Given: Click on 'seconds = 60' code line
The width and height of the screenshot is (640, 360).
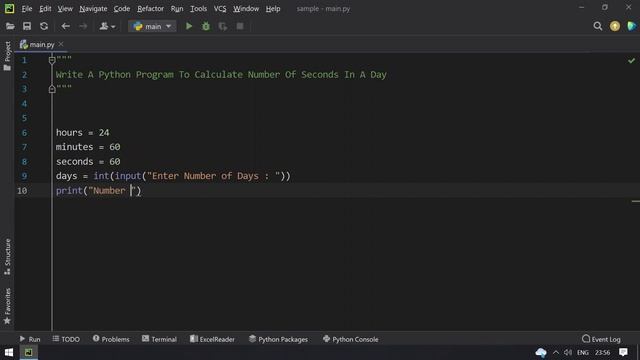Looking at the screenshot, I should [x=88, y=162].
